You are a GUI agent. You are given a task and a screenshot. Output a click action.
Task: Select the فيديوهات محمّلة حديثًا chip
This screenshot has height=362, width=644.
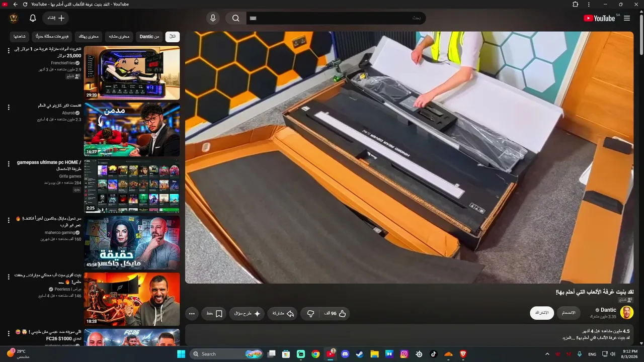[x=52, y=36]
